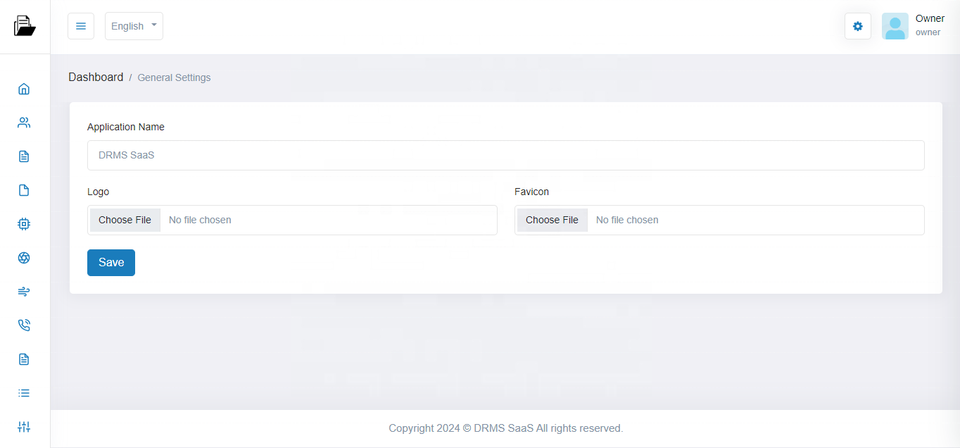Viewport: 960px width, 448px height.
Task: Click the gear settings icon in header
Action: (857, 26)
